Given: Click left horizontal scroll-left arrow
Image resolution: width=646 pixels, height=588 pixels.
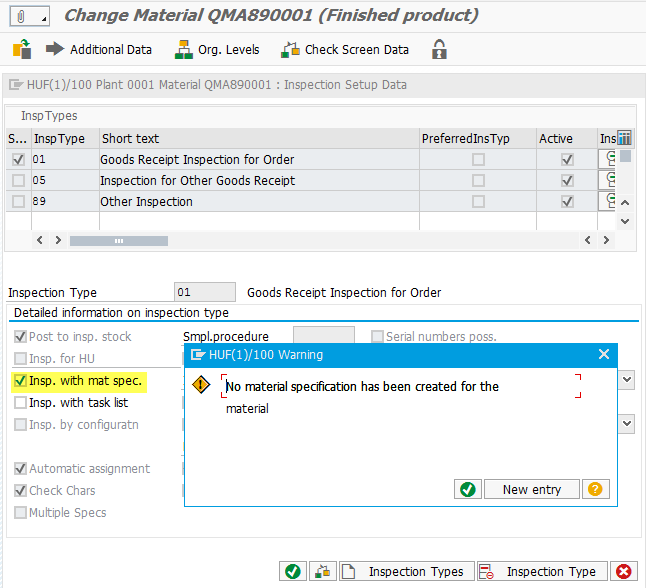Looking at the screenshot, I should (x=40, y=240).
